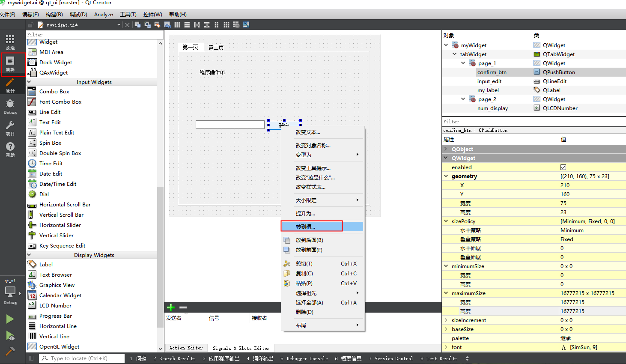Toggle the left sidebar button in status bar
626x364 pixels.
click(x=31, y=358)
